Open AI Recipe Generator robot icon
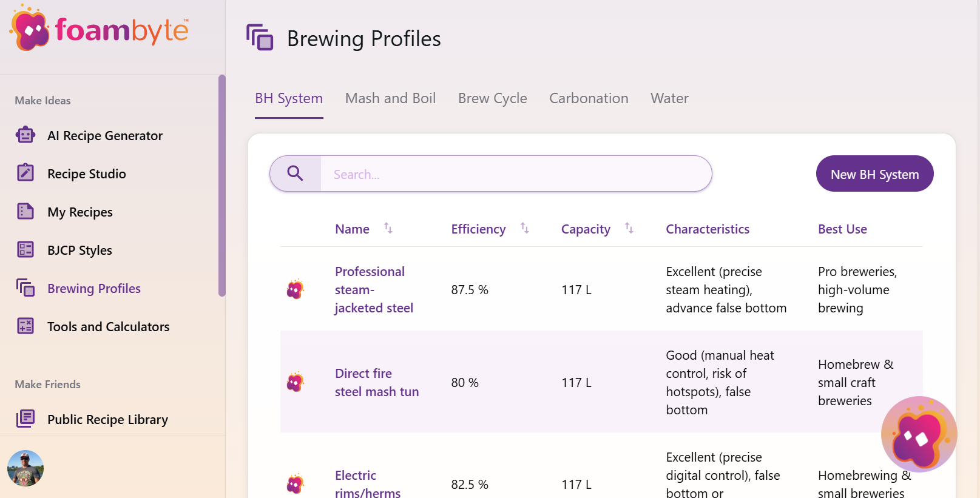Image resolution: width=980 pixels, height=498 pixels. click(25, 135)
